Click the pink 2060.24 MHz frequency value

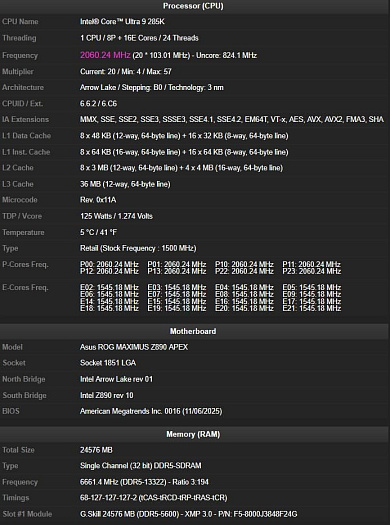(105, 55)
